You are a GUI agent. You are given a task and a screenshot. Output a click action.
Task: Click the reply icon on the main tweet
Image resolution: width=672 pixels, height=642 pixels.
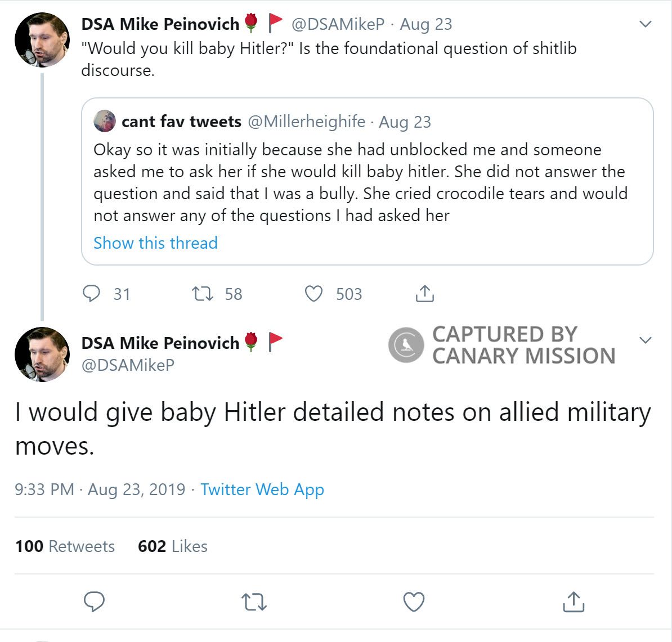[94, 601]
